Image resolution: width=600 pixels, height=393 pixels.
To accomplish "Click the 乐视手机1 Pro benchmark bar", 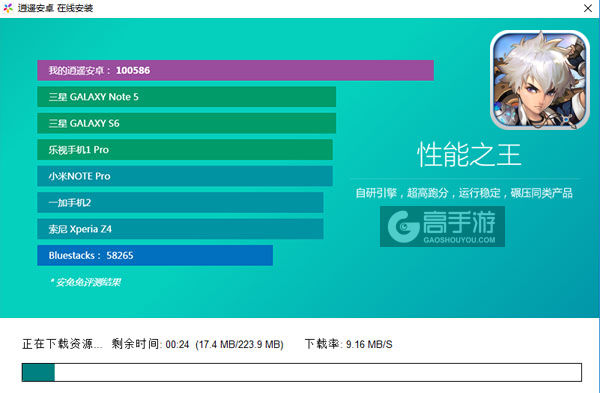I will tap(185, 150).
